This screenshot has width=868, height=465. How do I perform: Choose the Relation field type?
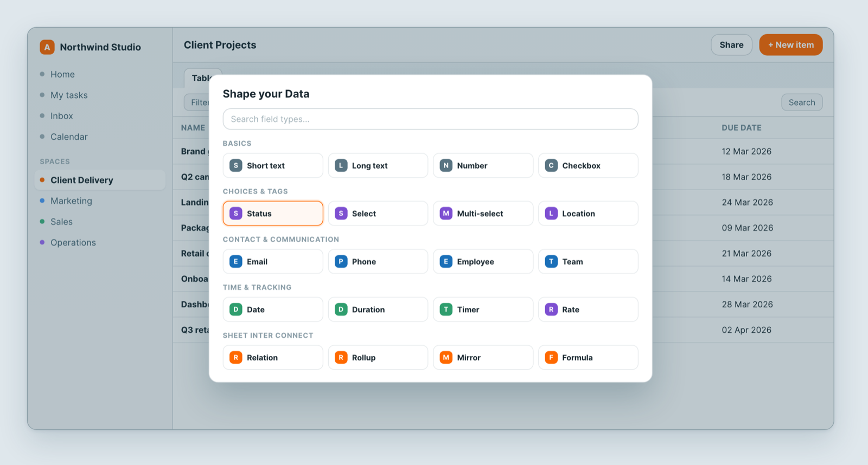click(273, 358)
